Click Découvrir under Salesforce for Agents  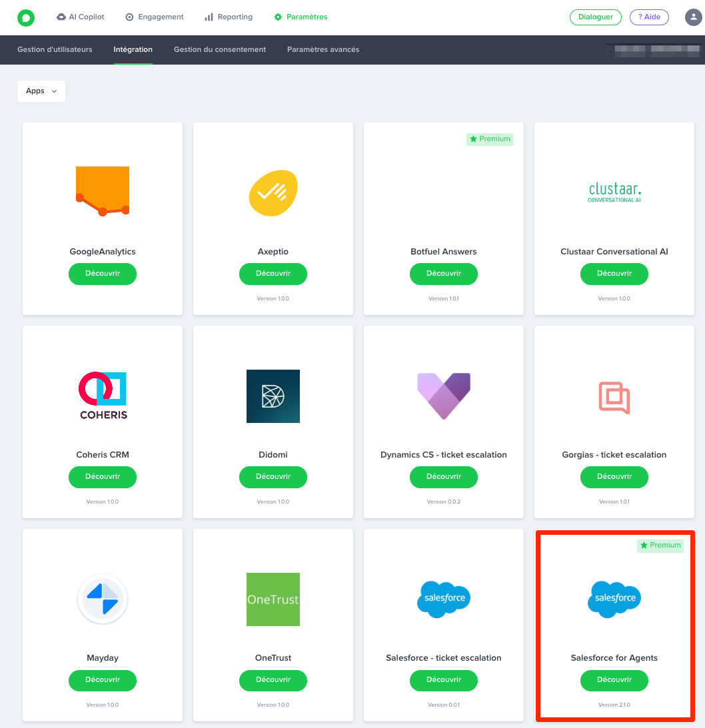pyautogui.click(x=614, y=680)
